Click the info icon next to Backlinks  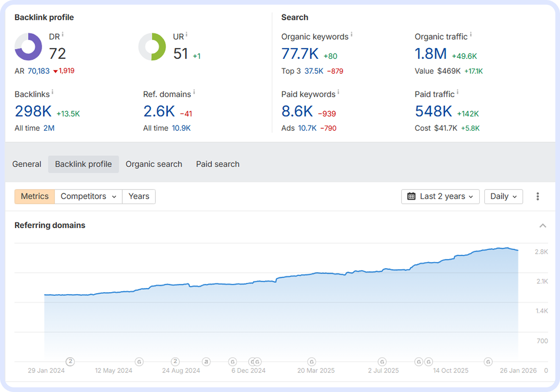(53, 92)
